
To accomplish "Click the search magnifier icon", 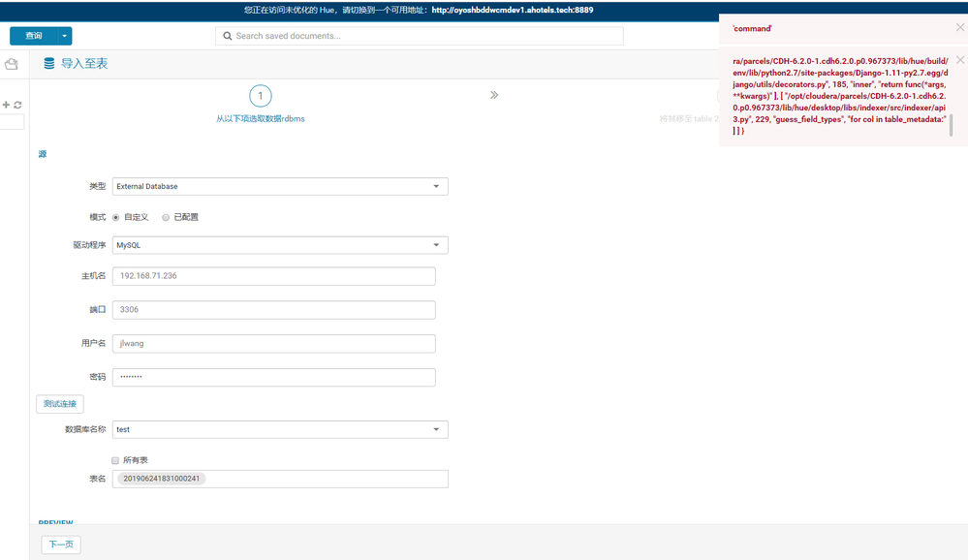I will (x=227, y=36).
